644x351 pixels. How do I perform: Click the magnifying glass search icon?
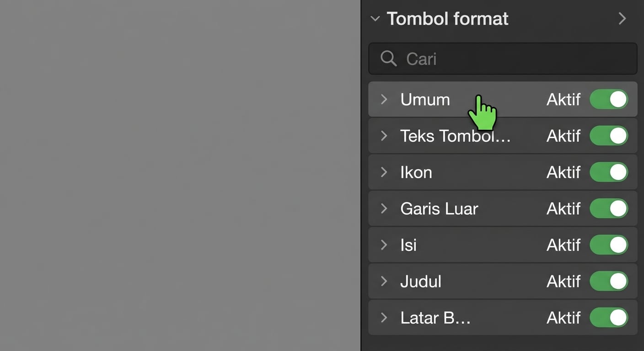click(x=388, y=58)
